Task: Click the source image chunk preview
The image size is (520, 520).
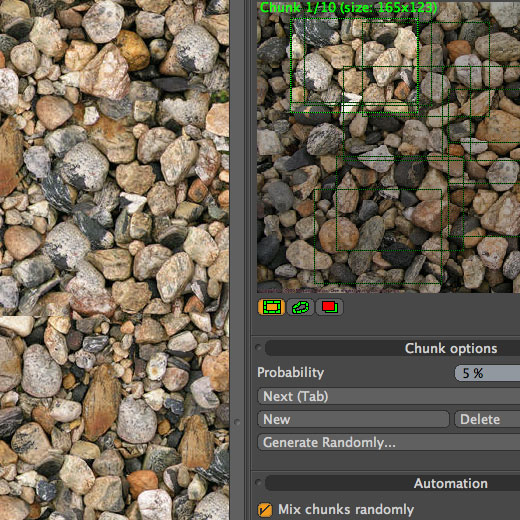Action: click(x=388, y=147)
